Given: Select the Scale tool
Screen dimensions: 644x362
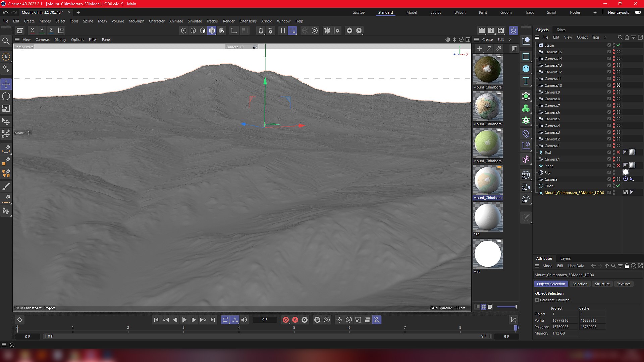Looking at the screenshot, I should 6,109.
